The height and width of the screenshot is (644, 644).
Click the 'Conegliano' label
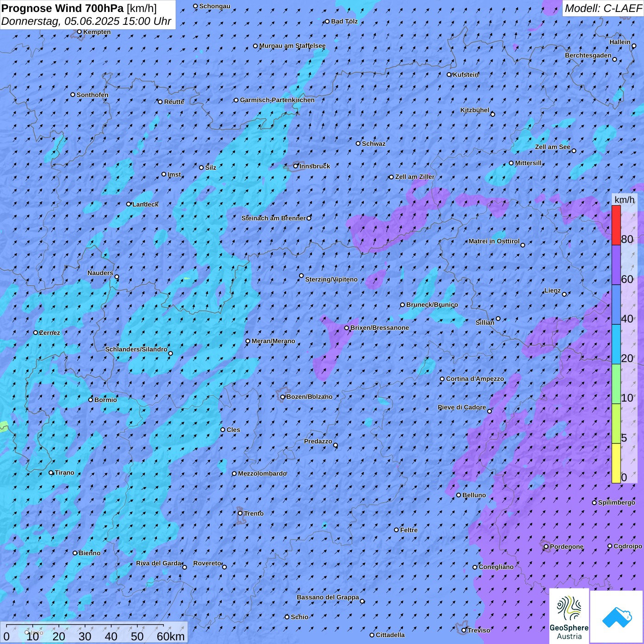496,567
